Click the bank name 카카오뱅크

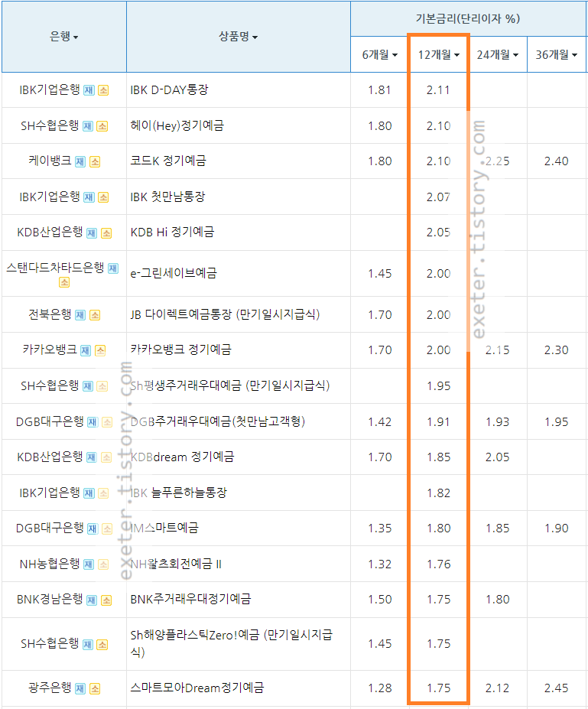[x=50, y=350]
